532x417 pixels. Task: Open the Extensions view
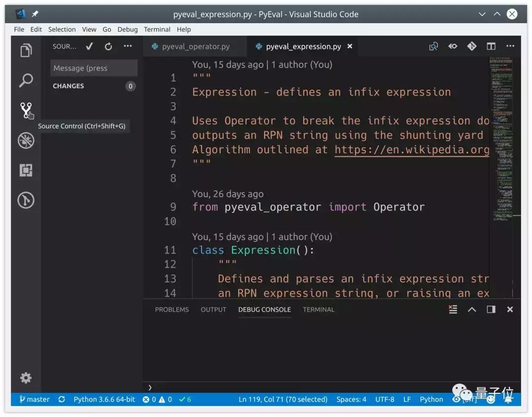pyautogui.click(x=26, y=171)
